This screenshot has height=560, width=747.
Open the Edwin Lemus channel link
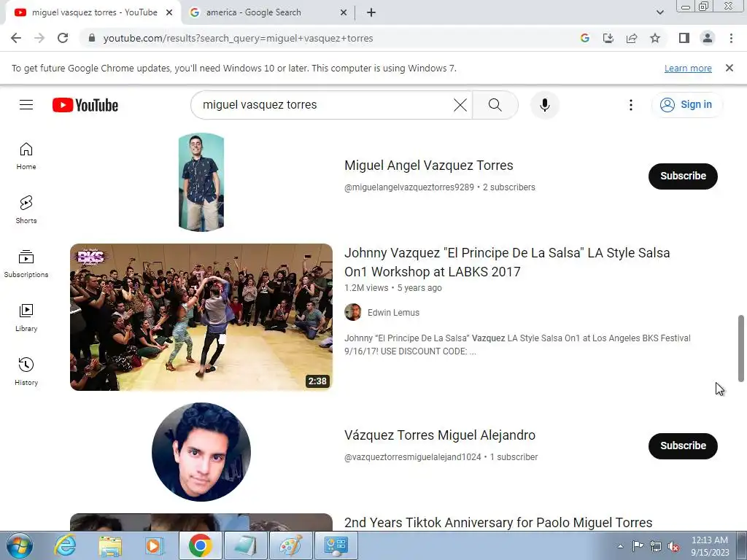point(393,312)
